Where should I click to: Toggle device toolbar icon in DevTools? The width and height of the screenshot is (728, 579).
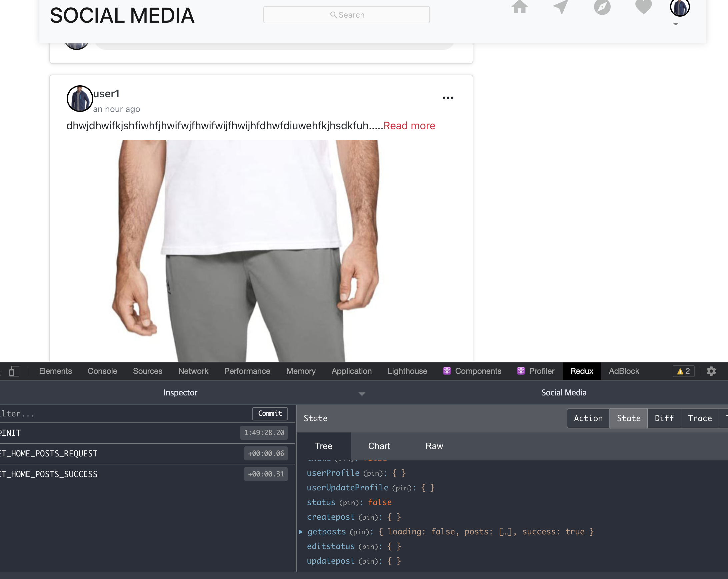pos(14,371)
